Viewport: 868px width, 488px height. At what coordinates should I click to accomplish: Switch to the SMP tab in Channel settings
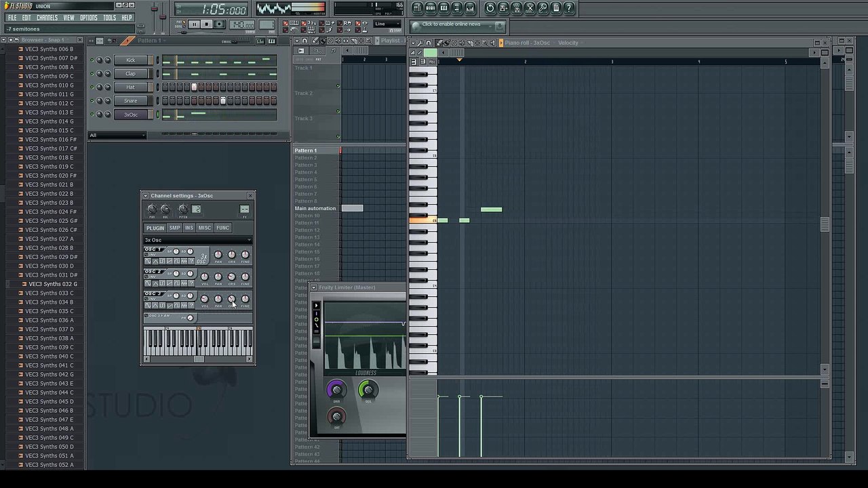tap(174, 228)
